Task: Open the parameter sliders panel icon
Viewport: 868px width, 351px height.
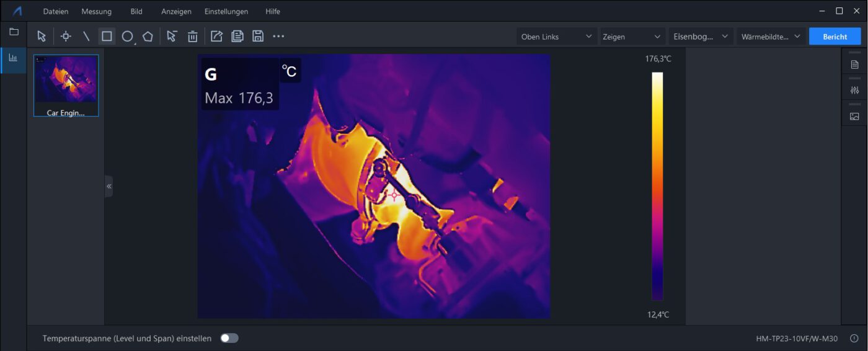Action: pos(854,91)
